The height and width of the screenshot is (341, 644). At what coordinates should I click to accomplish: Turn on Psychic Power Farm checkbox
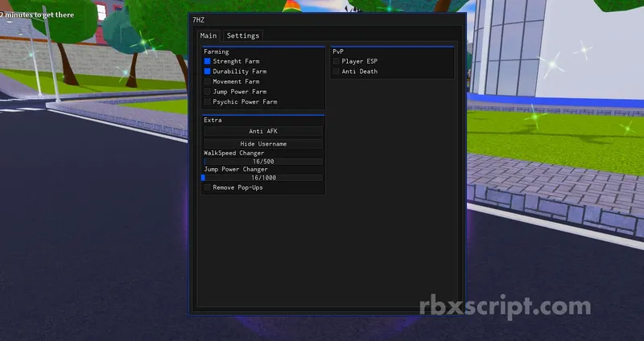click(208, 102)
